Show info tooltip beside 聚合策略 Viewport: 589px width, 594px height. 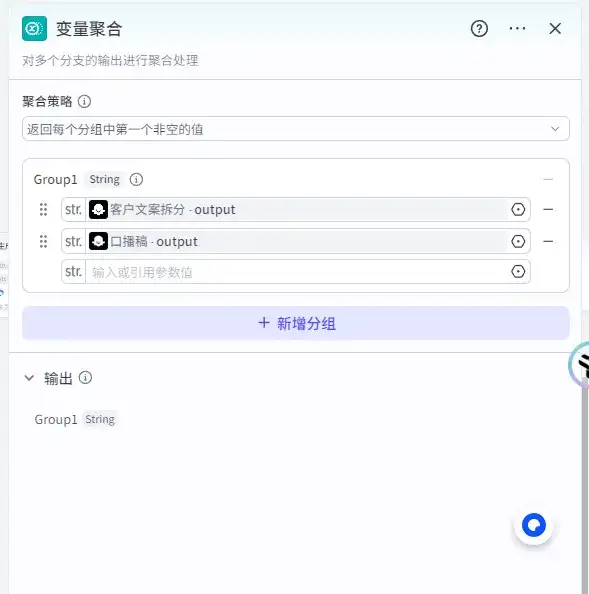coord(84,102)
